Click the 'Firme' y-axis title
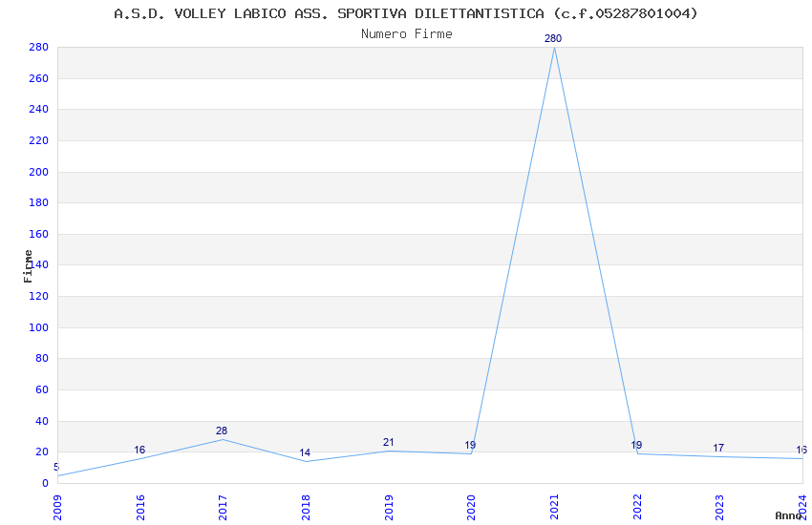 coord(28,266)
